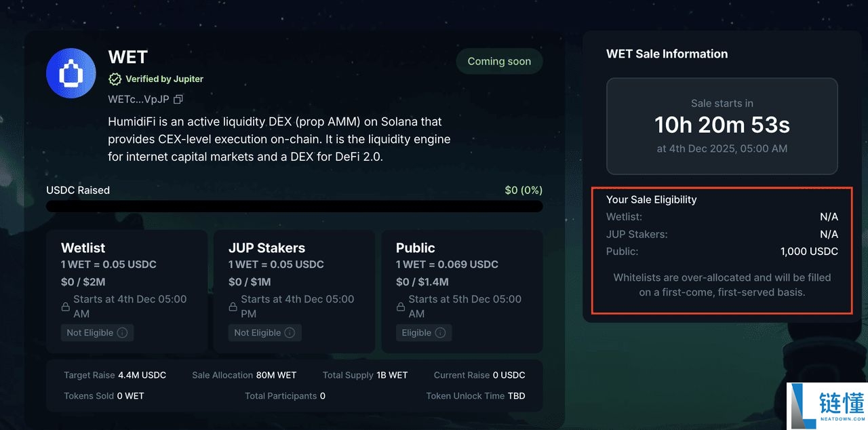Image resolution: width=868 pixels, height=430 pixels.
Task: Select the JUP Stakers sale tier card
Action: point(294,291)
